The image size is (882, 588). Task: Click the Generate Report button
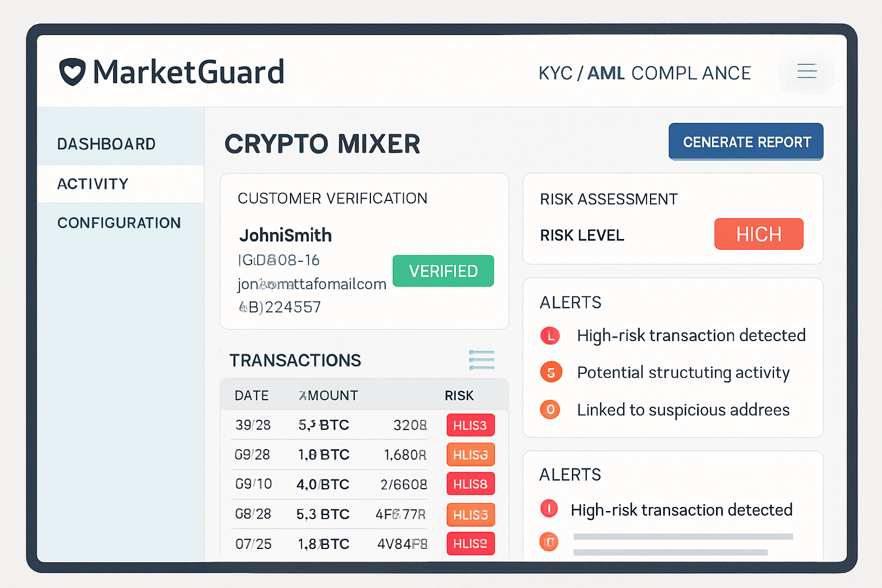click(x=745, y=141)
